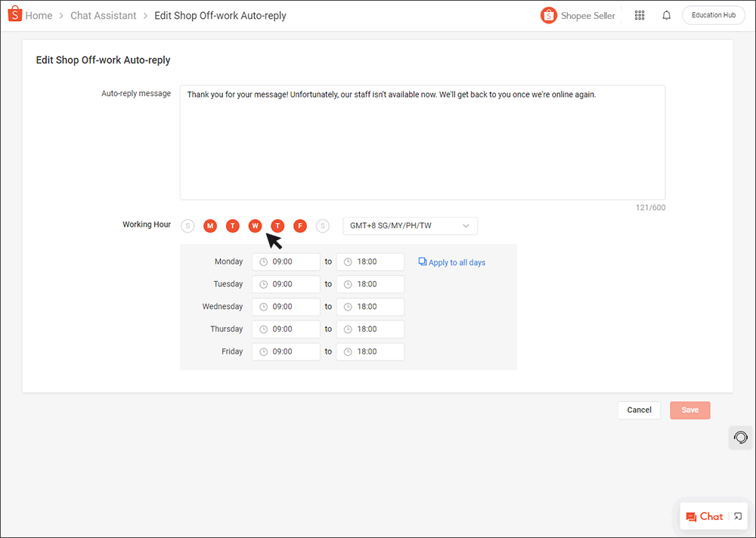Click Apply to all days
This screenshot has height=538, width=756.
point(457,261)
